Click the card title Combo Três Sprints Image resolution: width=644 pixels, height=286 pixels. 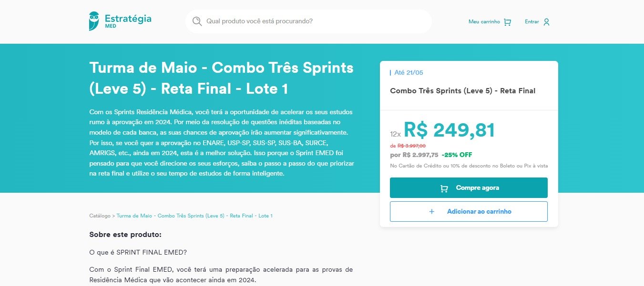(x=462, y=91)
